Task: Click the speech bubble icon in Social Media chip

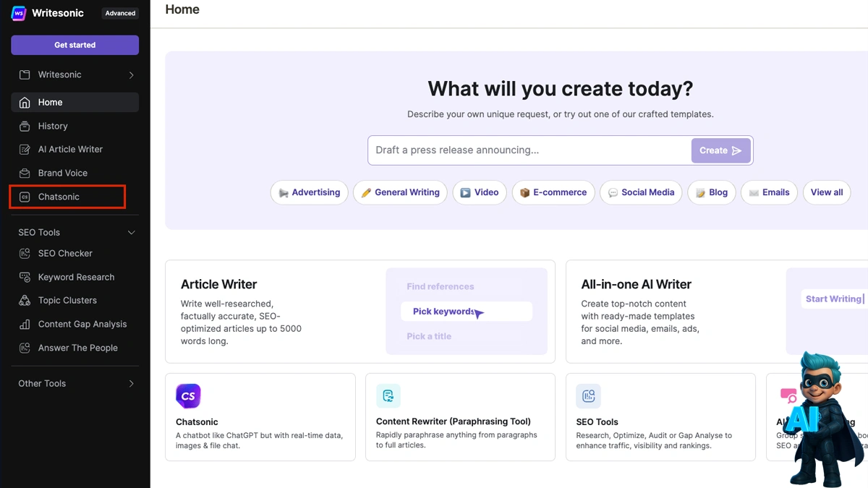Action: click(x=613, y=193)
